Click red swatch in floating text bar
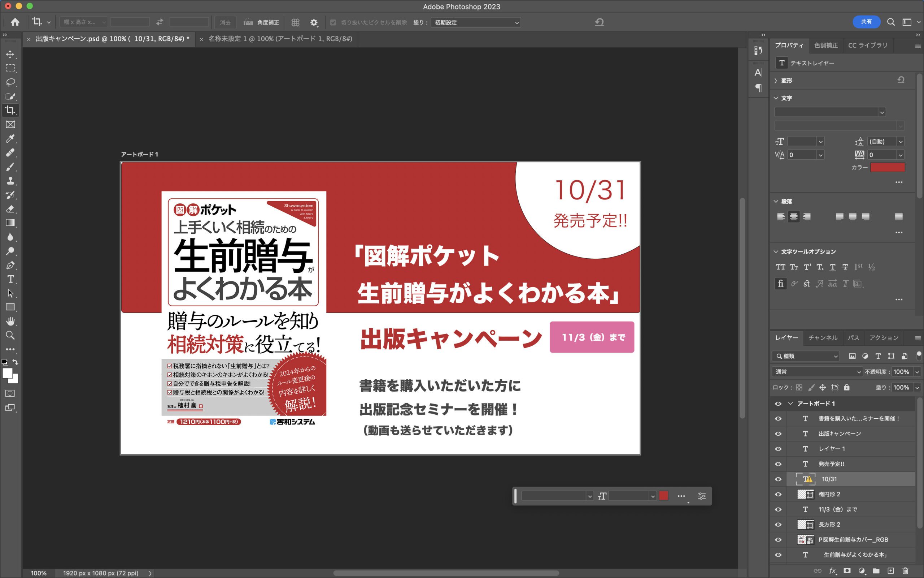The width and height of the screenshot is (924, 578). pyautogui.click(x=663, y=496)
